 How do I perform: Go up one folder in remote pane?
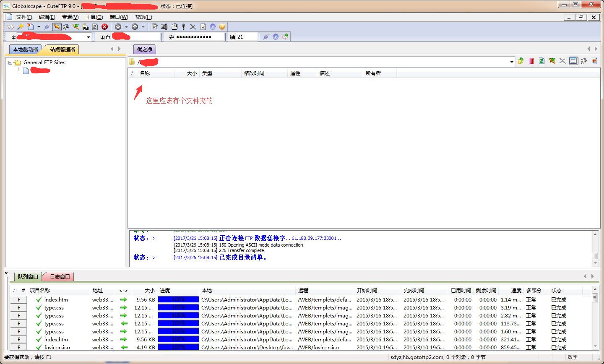521,61
